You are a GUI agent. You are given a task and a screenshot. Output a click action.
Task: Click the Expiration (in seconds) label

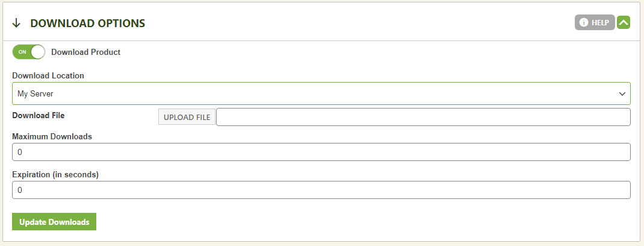(55, 174)
